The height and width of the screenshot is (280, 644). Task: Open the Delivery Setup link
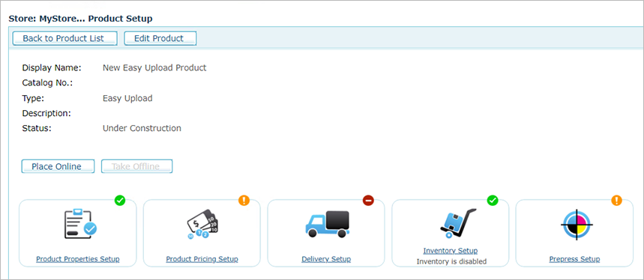(x=326, y=259)
